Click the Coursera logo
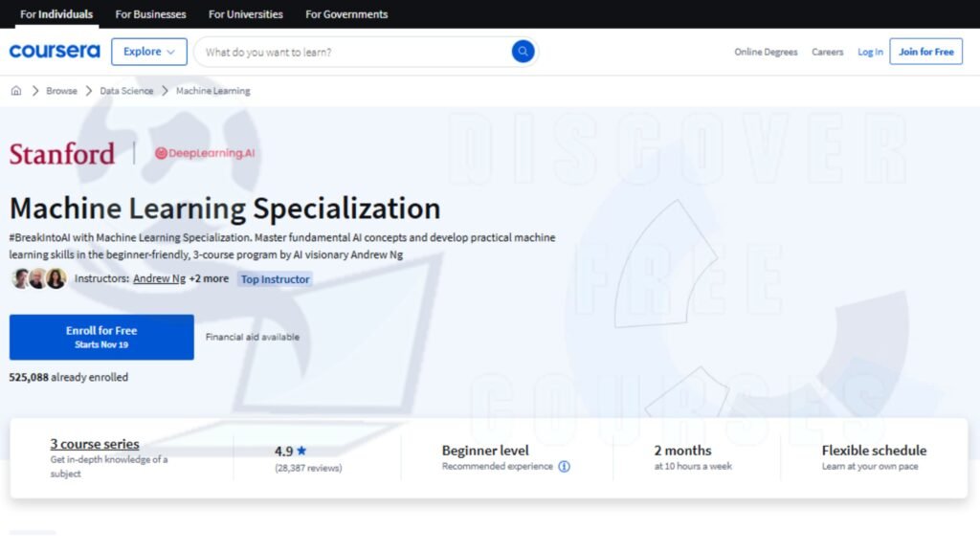The width and height of the screenshot is (980, 551). 55,52
